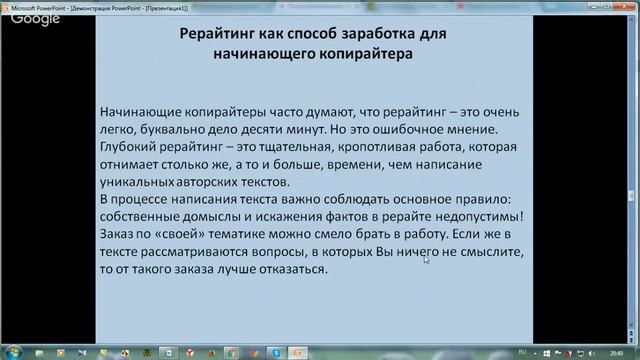Screen dimensions: 640x360
Task: Open the folder Explorer icon in taskbar
Action: point(39,353)
